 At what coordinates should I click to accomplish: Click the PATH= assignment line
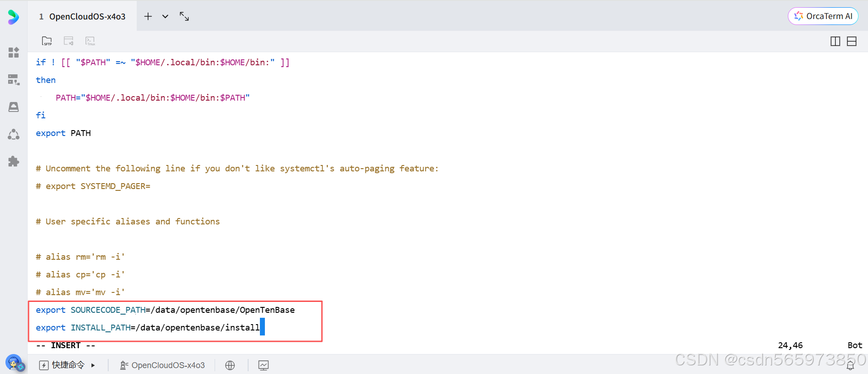153,98
